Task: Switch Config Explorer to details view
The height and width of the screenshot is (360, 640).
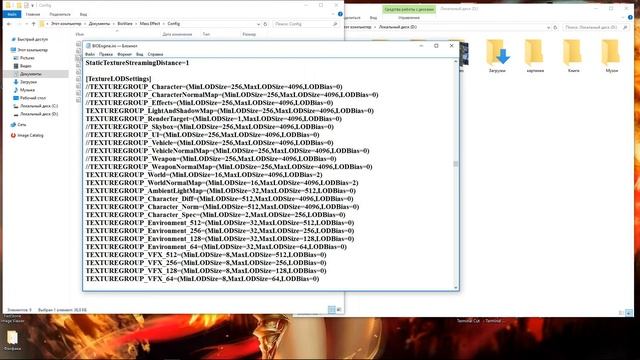Action: pos(332,310)
